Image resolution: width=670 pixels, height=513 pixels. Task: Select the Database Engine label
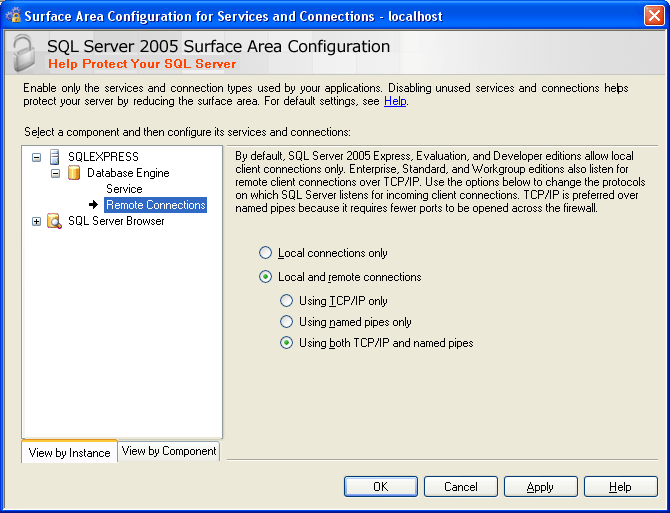pos(128,173)
